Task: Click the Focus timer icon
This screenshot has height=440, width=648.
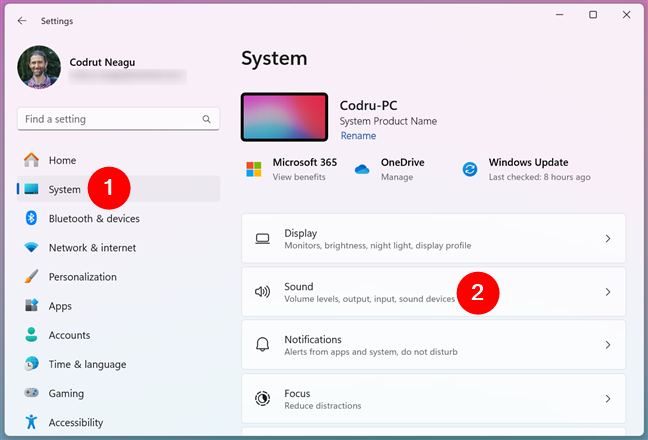Action: point(262,398)
